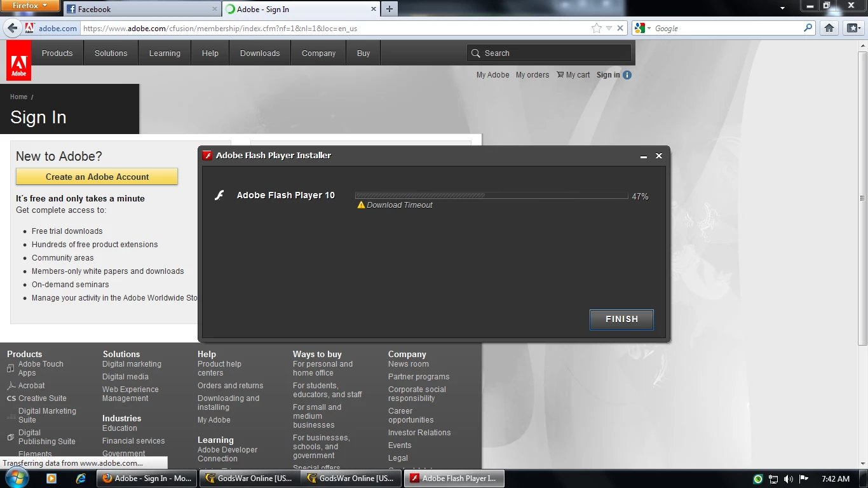Open Digital marketing footer link
This screenshot has width=868, height=488.
[132, 364]
